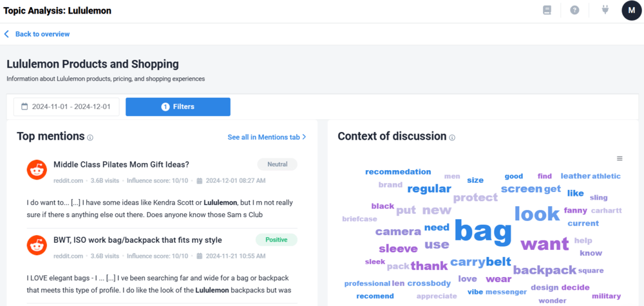The width and height of the screenshot is (644, 306).
Task: Click the word 'carry' in the cloud
Action: coord(468,262)
